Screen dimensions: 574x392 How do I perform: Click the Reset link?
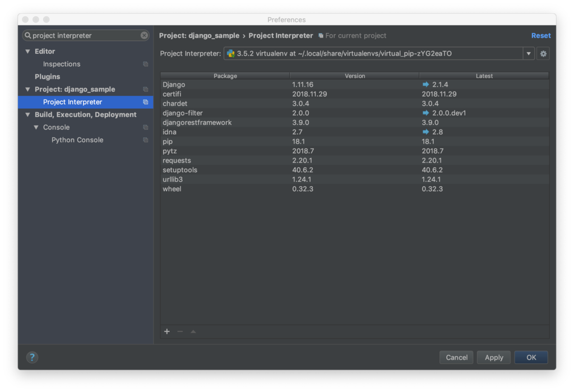[540, 35]
